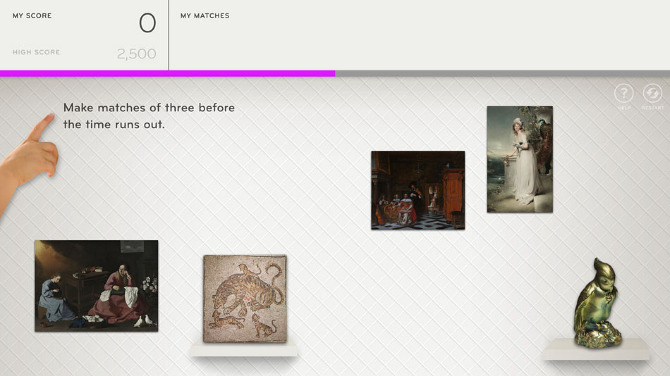Restart the game with circular arrows icon
Image resolution: width=670 pixels, height=376 pixels.
[652, 93]
